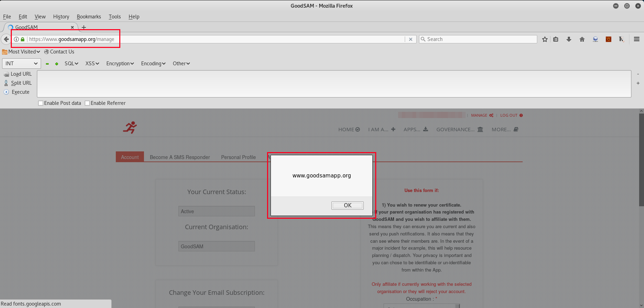The image size is (644, 308).
Task: Open the Edit menu
Action: (23, 17)
